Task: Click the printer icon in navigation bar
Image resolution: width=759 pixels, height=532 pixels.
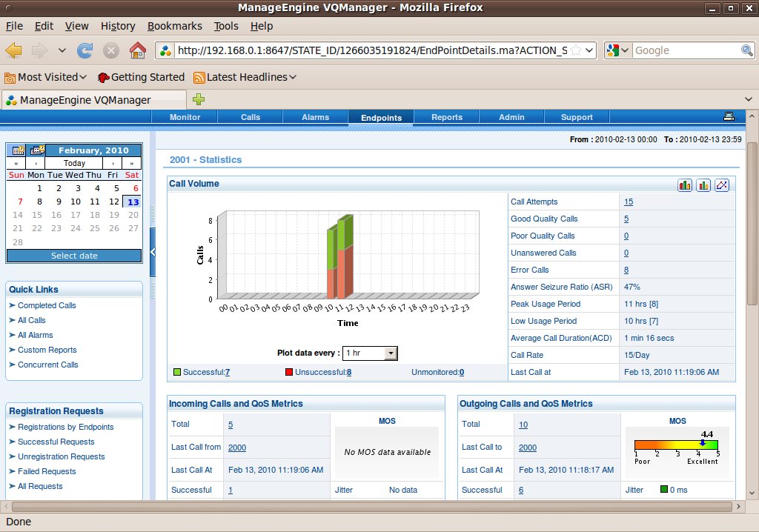Action: point(729,116)
